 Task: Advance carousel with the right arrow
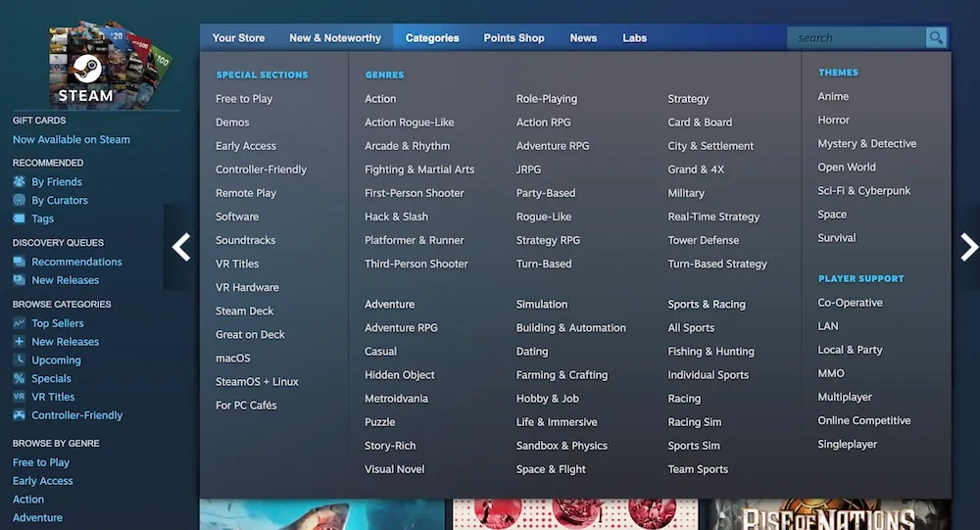(968, 247)
